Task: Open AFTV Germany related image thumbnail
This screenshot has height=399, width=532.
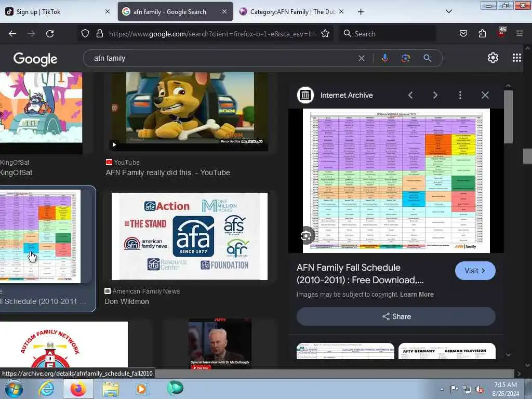Action: [x=447, y=351]
